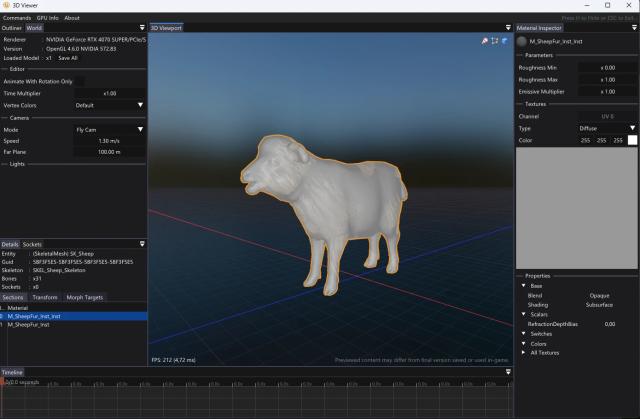Viewport: 640px width, 419px height.
Task: Collapse the Textures section header
Action: point(536,104)
